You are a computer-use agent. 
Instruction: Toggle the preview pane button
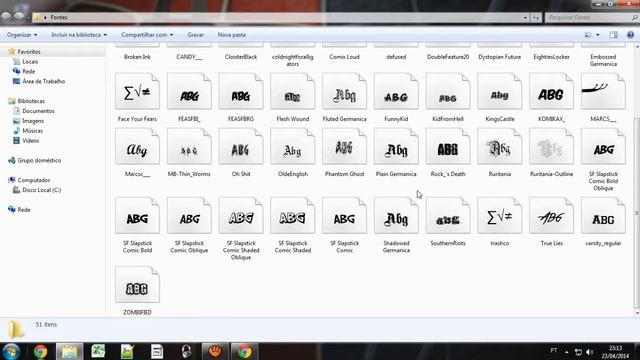click(x=613, y=35)
